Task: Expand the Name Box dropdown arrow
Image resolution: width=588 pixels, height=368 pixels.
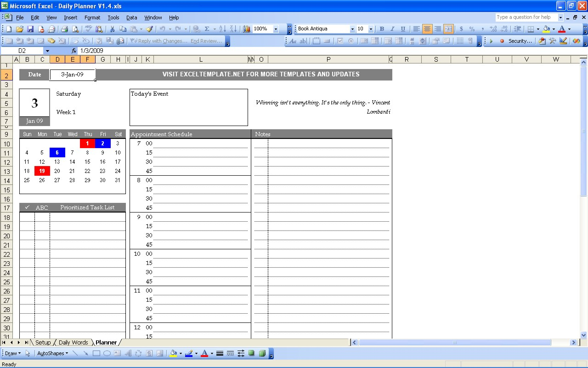Action: [x=47, y=51]
